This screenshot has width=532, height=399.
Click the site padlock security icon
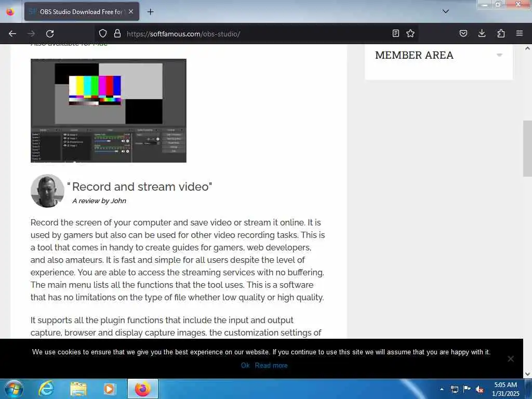point(117,33)
